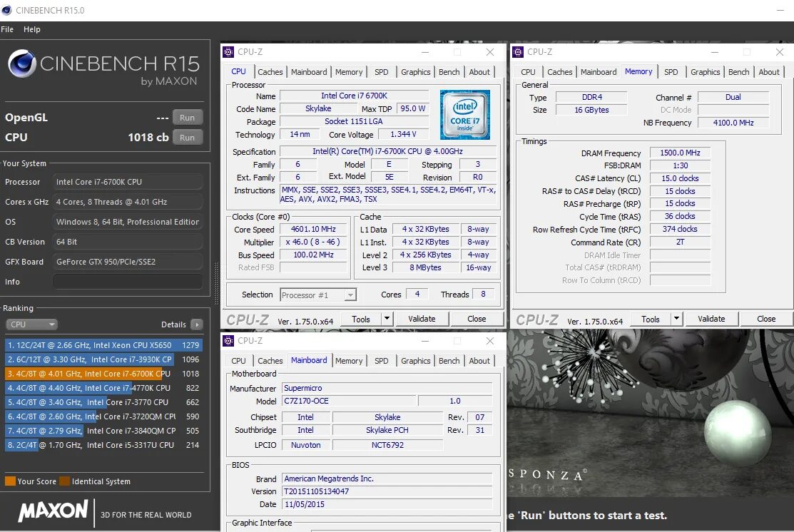Click Validate in CPU tab window
The height and width of the screenshot is (532, 794).
[x=422, y=319]
